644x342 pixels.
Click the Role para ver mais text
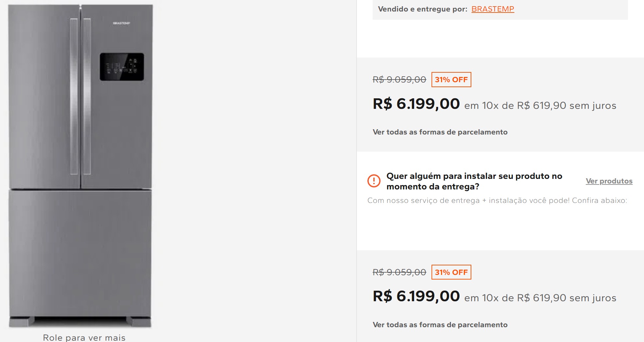click(84, 337)
